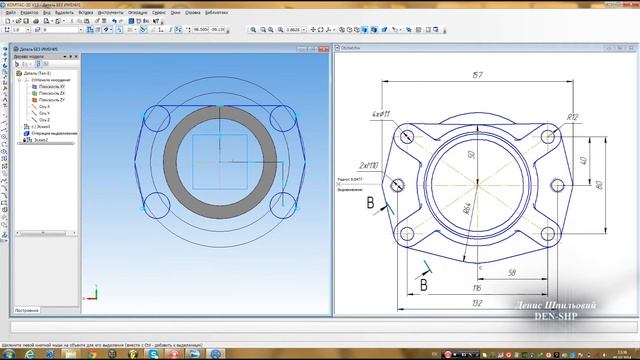This screenshot has height=360, width=640.
Task: Click the Построение tab
Action: click(x=27, y=310)
